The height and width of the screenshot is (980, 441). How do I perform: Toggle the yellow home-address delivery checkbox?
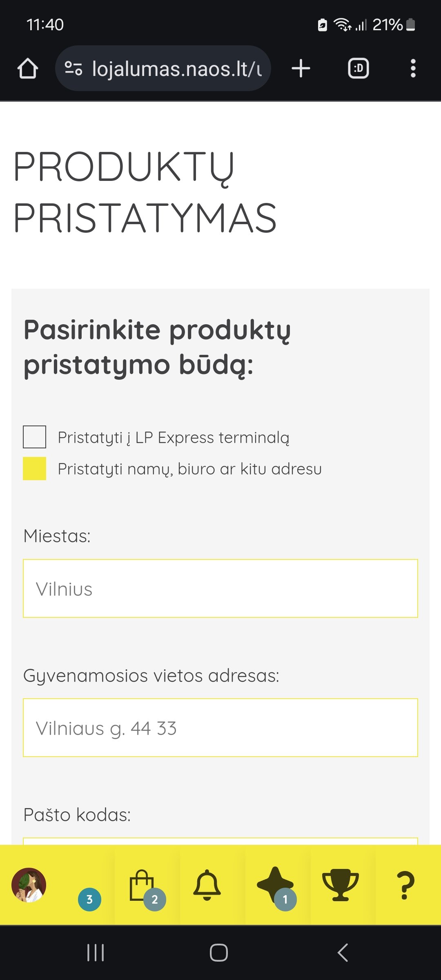click(x=34, y=468)
